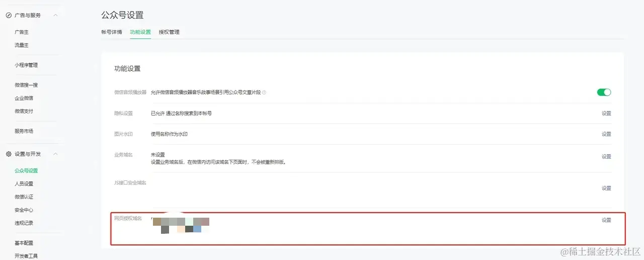
Task: Click the JS接口安全域名 row label
Action: (x=130, y=182)
